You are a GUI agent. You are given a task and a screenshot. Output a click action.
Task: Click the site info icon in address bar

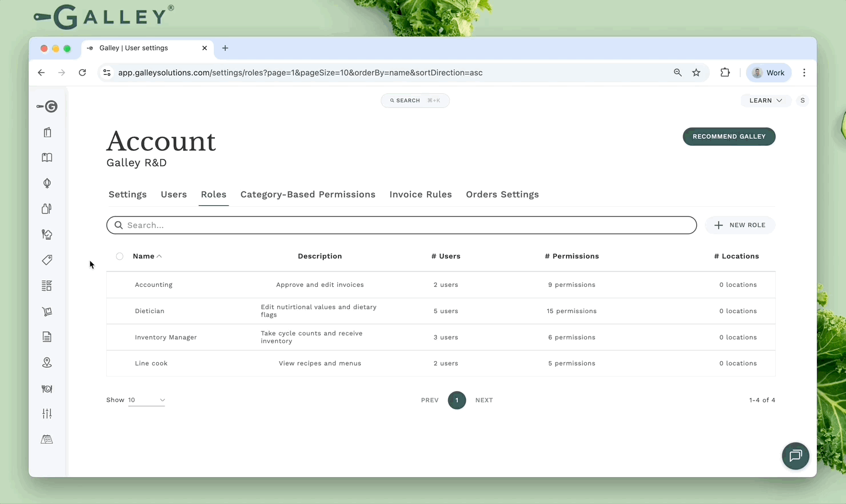tap(107, 73)
